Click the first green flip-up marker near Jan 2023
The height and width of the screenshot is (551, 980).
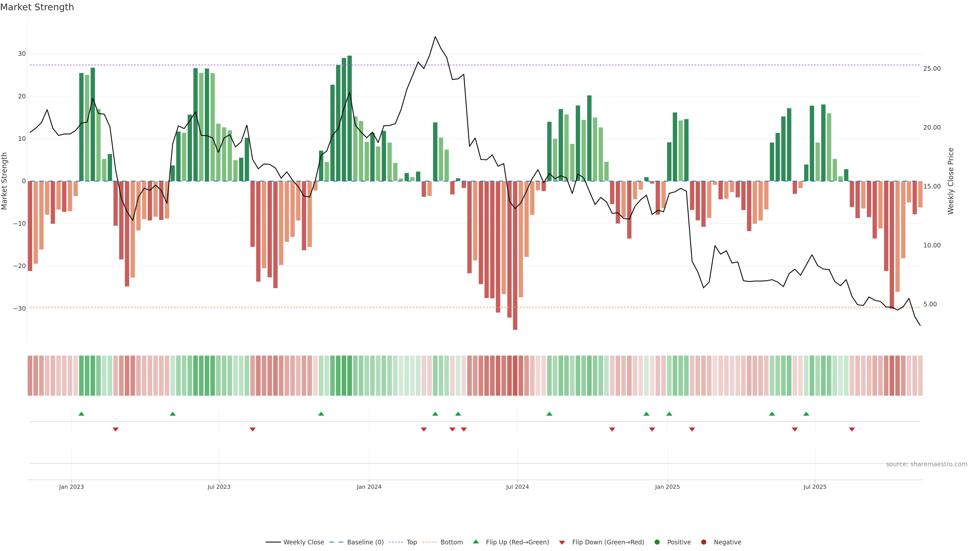point(81,414)
